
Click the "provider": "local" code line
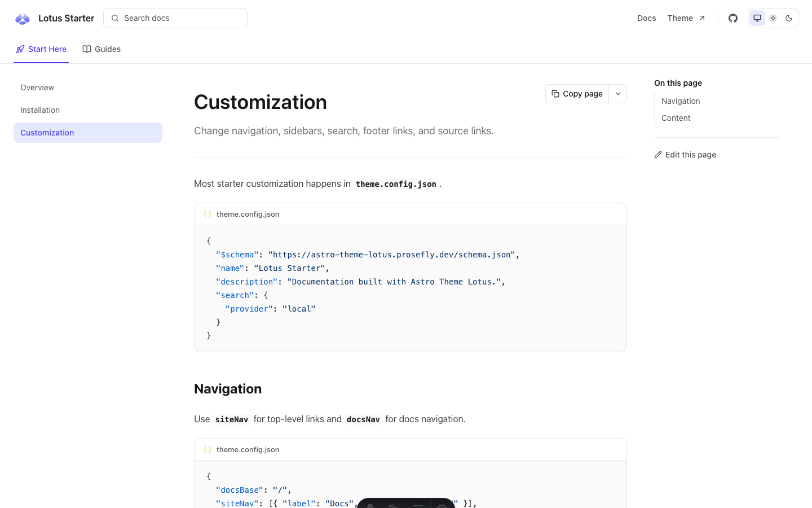coord(270,309)
